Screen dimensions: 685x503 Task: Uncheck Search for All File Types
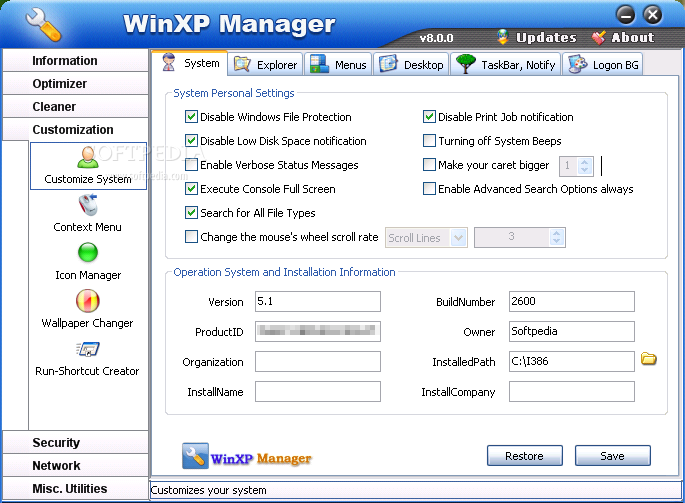point(191,213)
